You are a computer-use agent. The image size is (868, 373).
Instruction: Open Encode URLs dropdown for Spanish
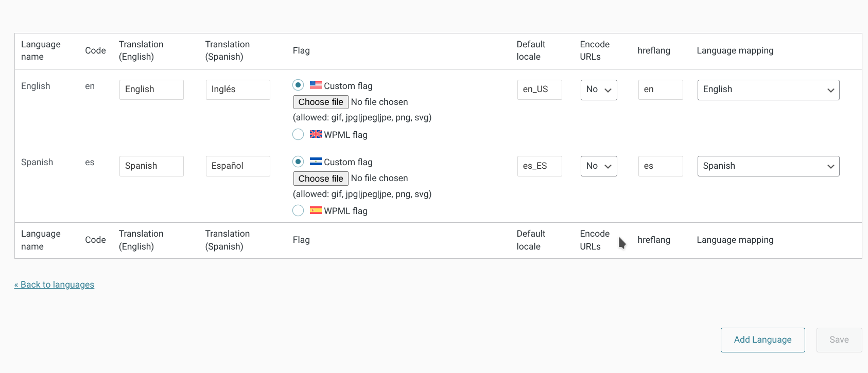599,166
